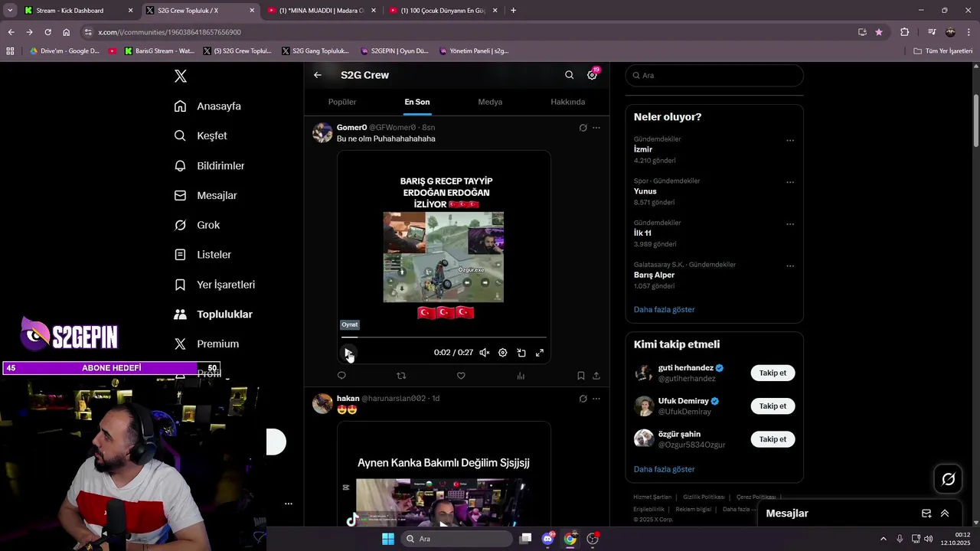The image size is (980, 551).
Task: Open Topluluklar communities
Action: (x=213, y=315)
